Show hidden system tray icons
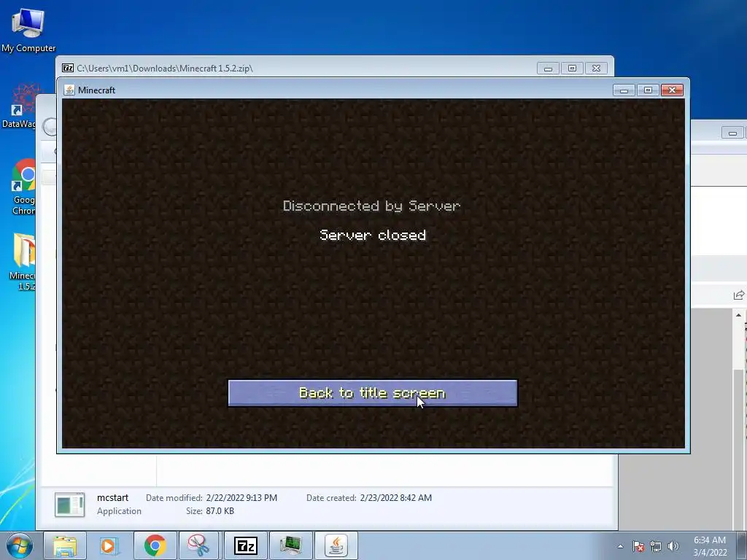Screen dimensions: 747x560 [x=620, y=546]
